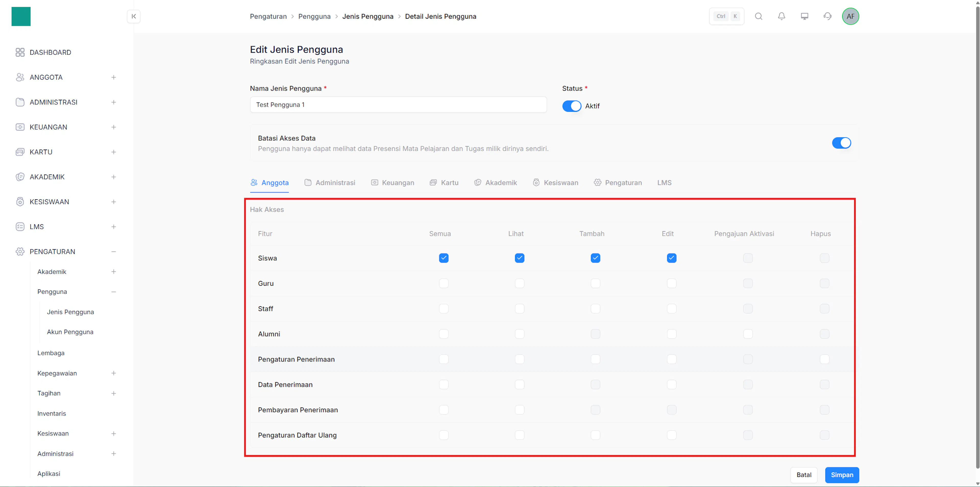Go to Pengaturan breadcrumb
The width and height of the screenshot is (980, 487).
(x=268, y=16)
